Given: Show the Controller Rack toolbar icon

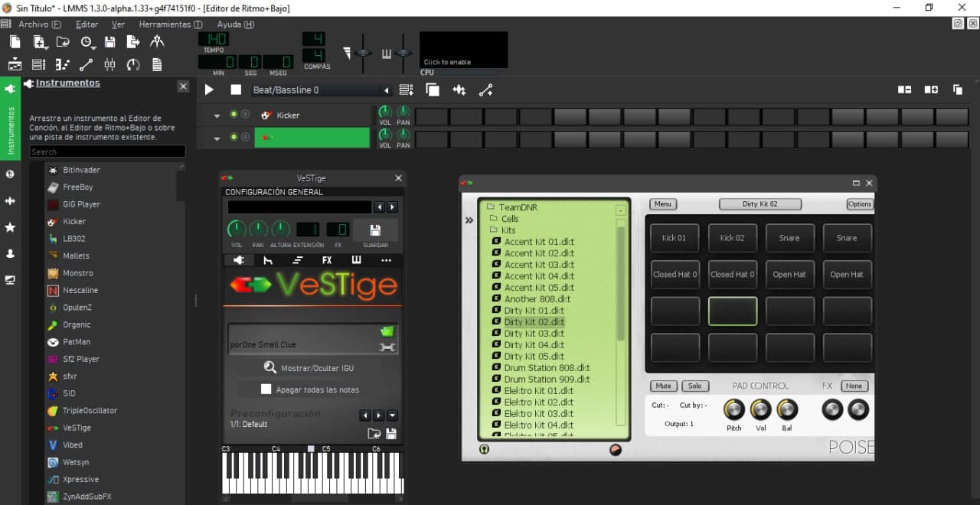Looking at the screenshot, I should tap(133, 65).
